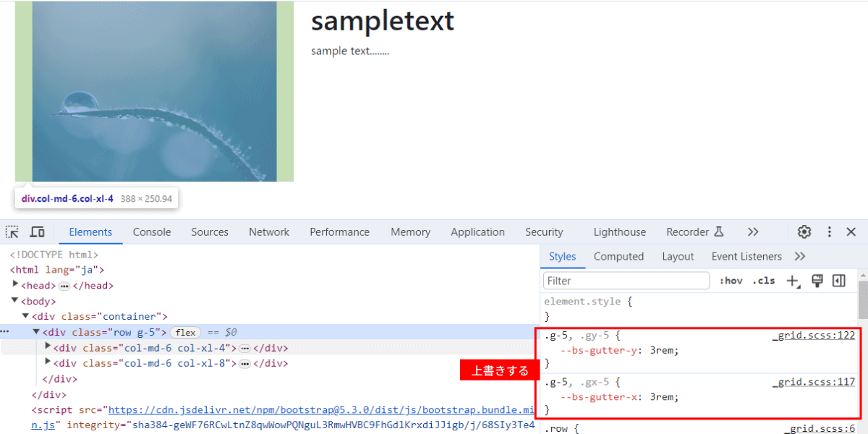Open the Lighthouse tab
Viewport: 868px width, 434px height.
(x=620, y=232)
